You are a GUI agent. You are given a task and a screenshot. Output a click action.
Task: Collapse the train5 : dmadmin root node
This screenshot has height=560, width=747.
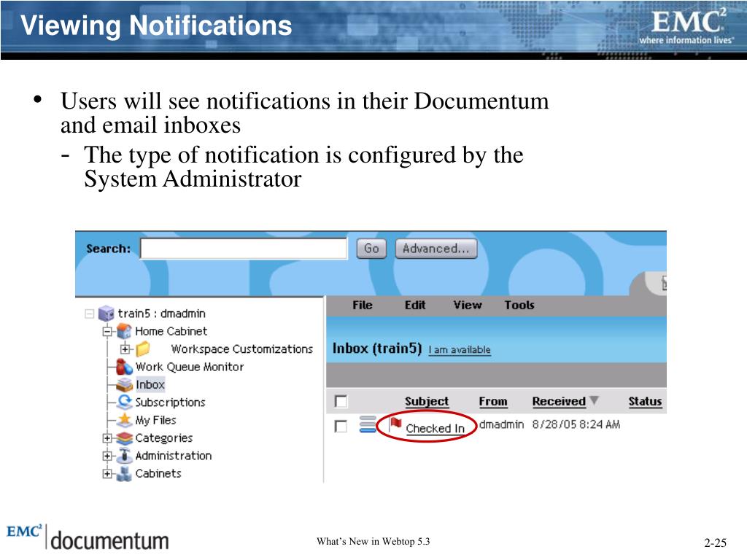click(89, 314)
